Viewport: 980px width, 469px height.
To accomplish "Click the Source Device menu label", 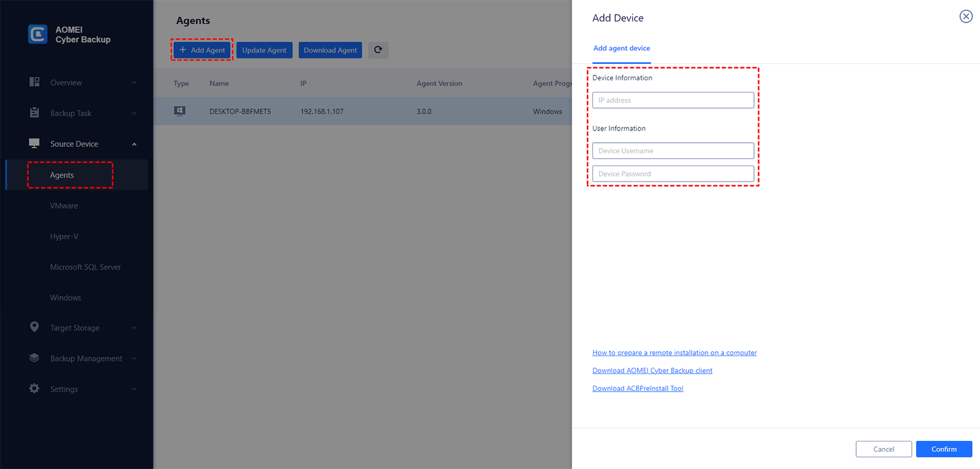I will point(74,144).
